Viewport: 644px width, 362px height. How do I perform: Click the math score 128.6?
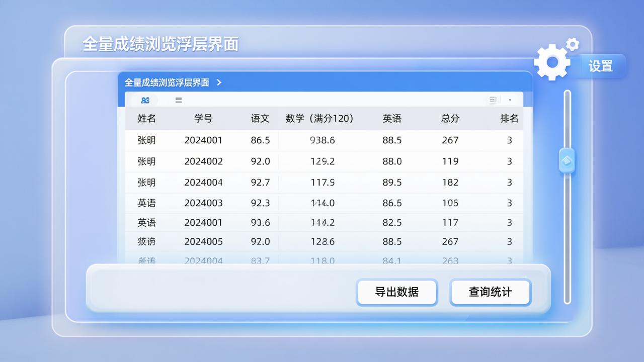tap(323, 242)
